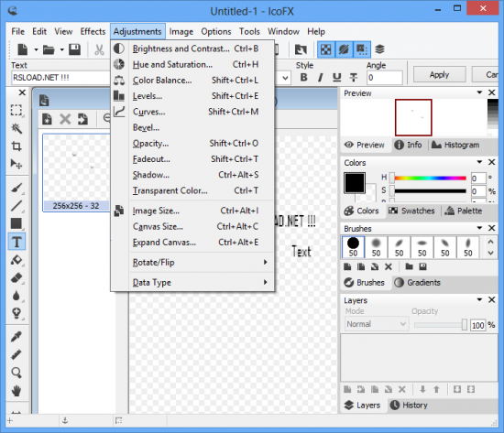This screenshot has width=504, height=433.
Task: Toggle the checkerboard transparency grid button
Action: click(x=325, y=49)
